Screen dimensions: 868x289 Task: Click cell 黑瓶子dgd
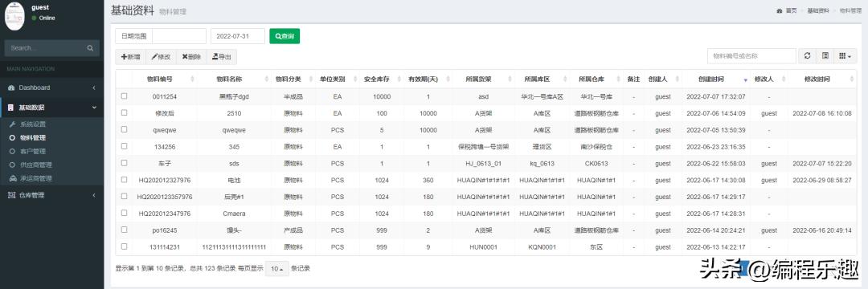pyautogui.click(x=234, y=96)
